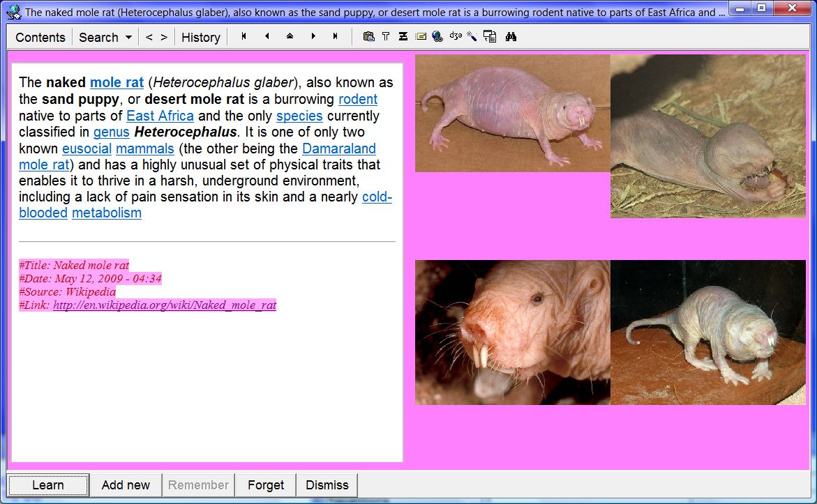This screenshot has width=817, height=504.
Task: Jump to the last element arrow
Action: 336,36
